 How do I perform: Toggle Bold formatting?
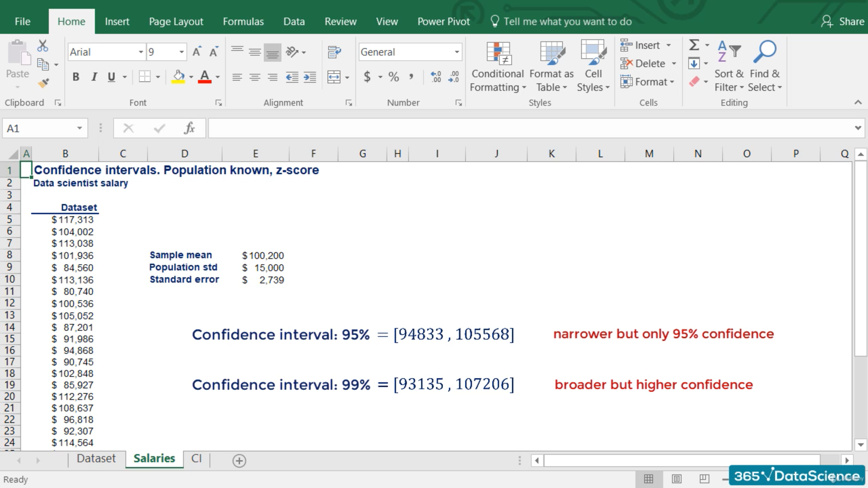coord(76,77)
